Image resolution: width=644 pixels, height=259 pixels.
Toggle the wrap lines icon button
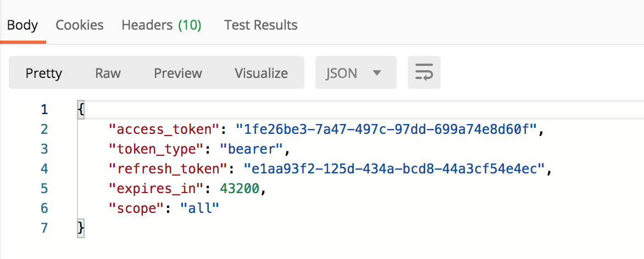pos(424,72)
